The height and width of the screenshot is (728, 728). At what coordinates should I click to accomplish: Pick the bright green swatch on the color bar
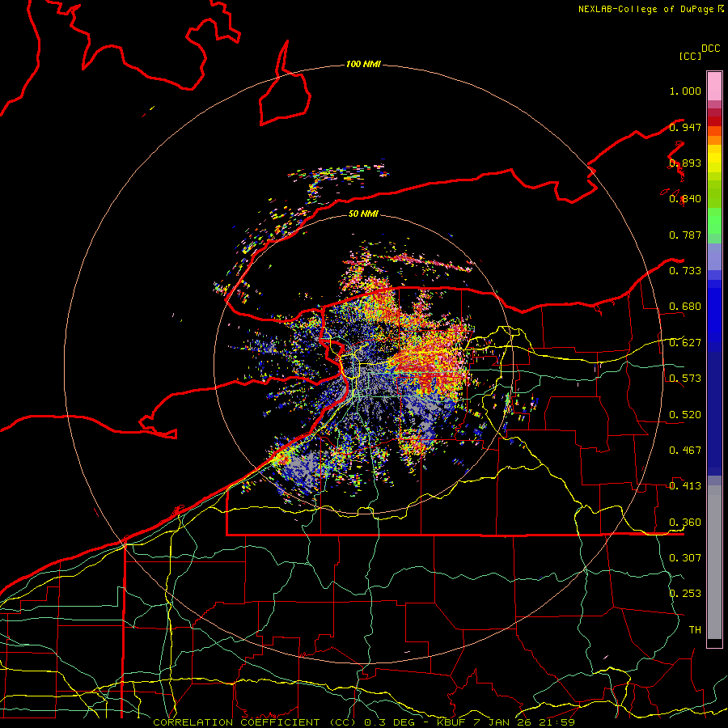[x=714, y=221]
